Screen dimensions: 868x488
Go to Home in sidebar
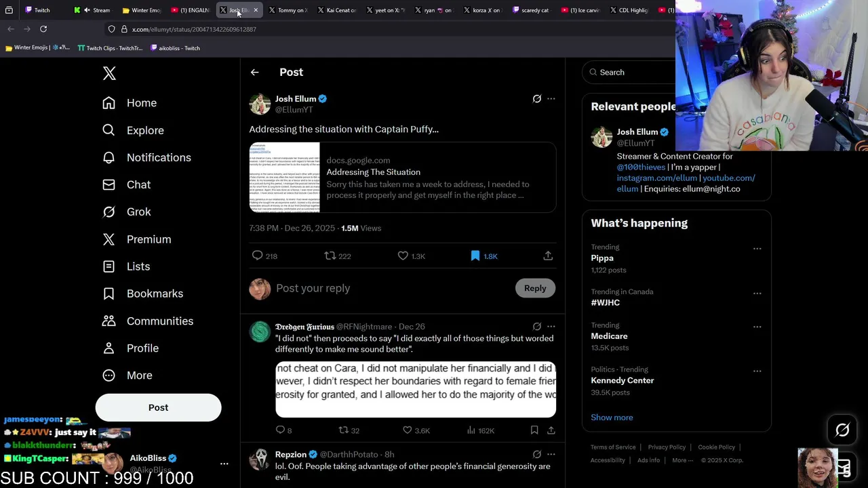(129, 103)
